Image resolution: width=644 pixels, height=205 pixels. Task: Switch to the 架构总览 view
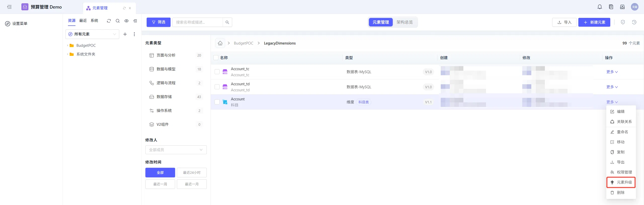pyautogui.click(x=405, y=22)
